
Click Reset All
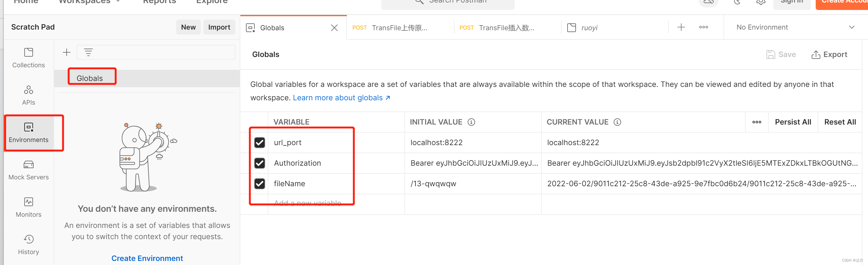[840, 122]
